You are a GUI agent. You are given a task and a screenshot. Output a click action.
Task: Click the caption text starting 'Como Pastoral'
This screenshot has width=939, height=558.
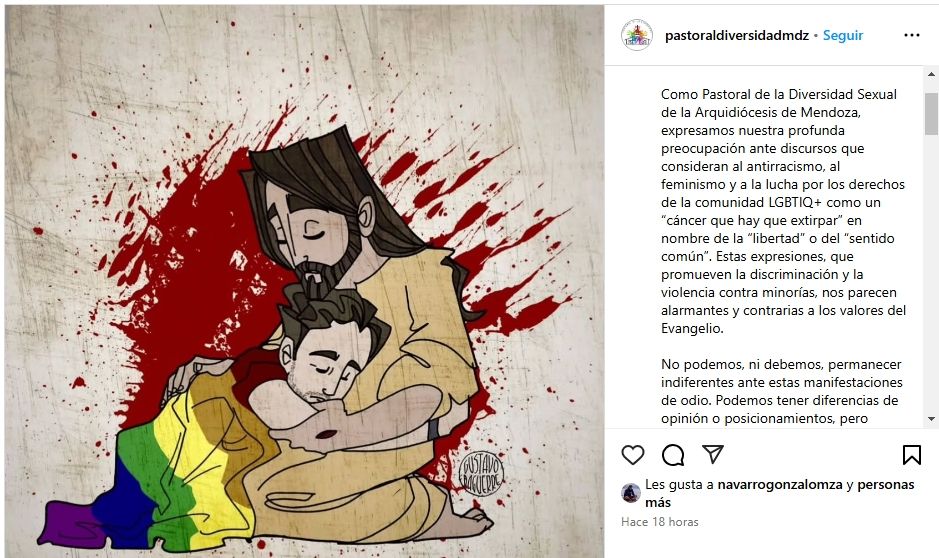pyautogui.click(x=783, y=211)
